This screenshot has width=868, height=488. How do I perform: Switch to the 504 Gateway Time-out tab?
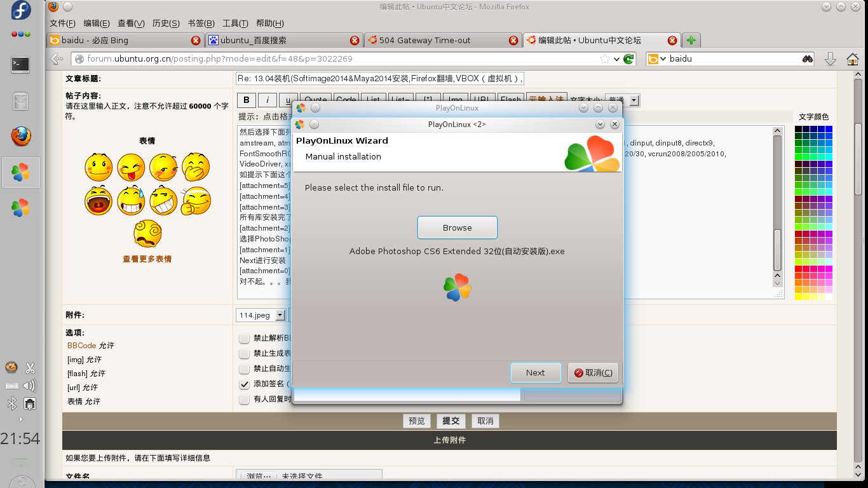pyautogui.click(x=443, y=40)
